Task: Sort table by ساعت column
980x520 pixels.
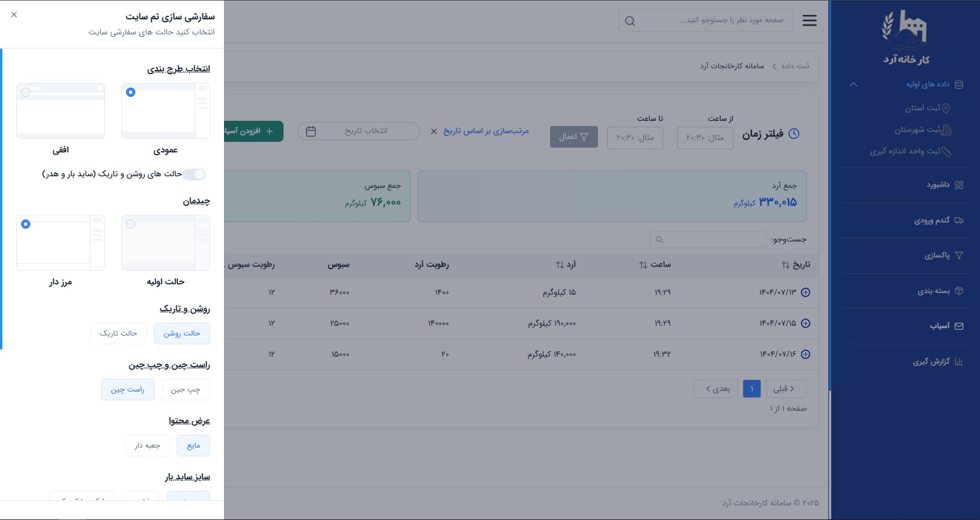Action: [654, 265]
